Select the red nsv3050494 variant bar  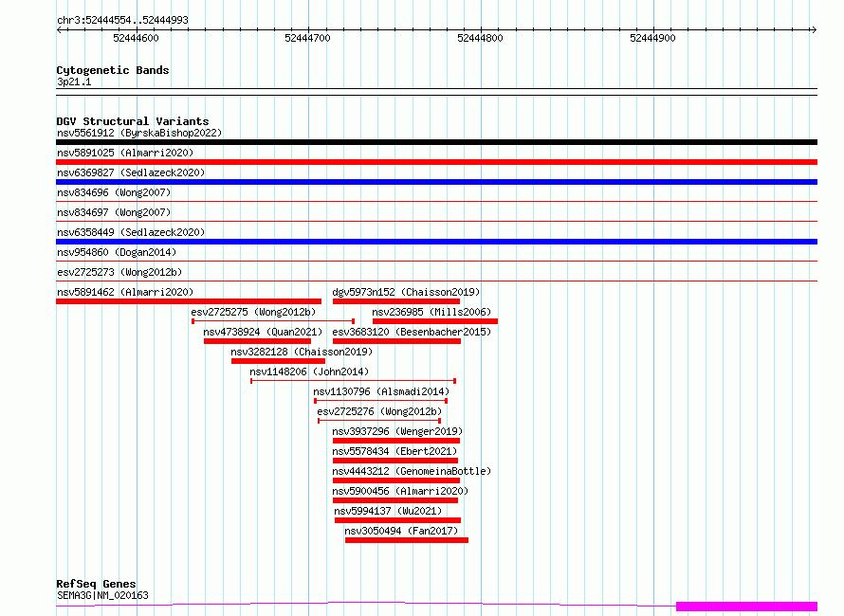coord(407,540)
